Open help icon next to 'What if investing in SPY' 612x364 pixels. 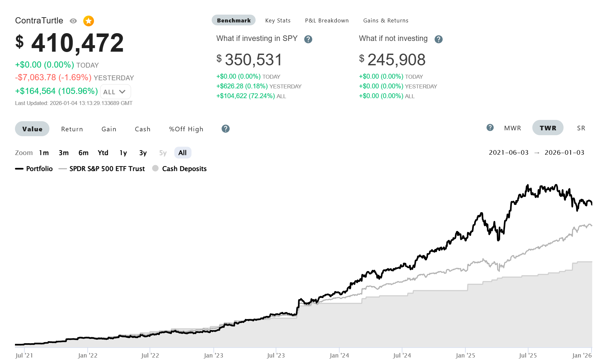pos(308,39)
